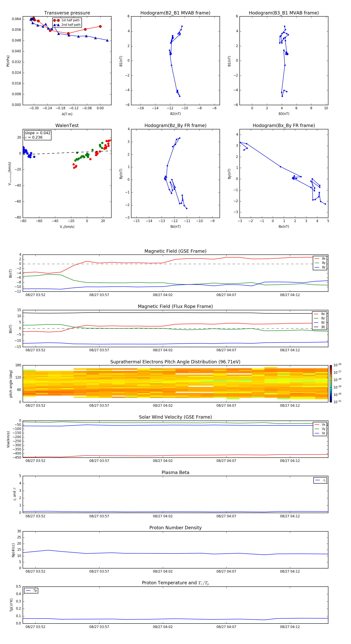Click the "WalenTest" plot title
Screen dimensions: 351x644
coord(67,125)
